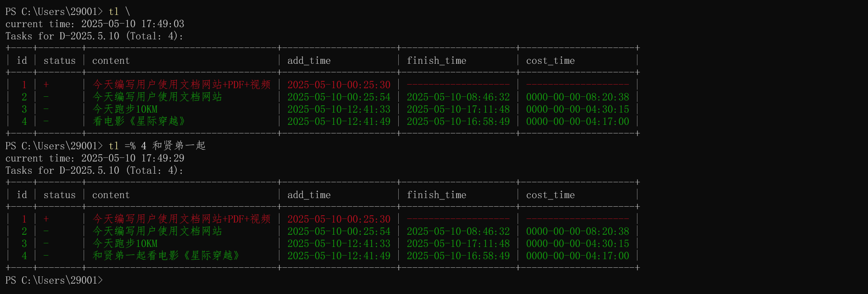Click the add_time header in the first table
868x294 pixels.
click(x=309, y=61)
